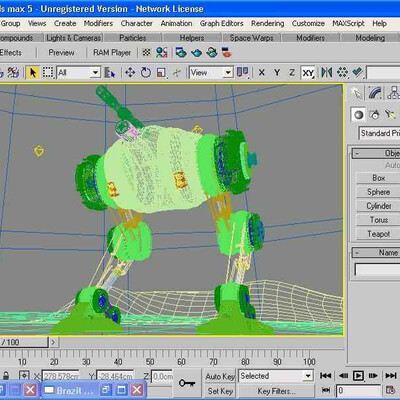Click the Box primitive button
Screen dimensions: 400x400
tap(378, 178)
